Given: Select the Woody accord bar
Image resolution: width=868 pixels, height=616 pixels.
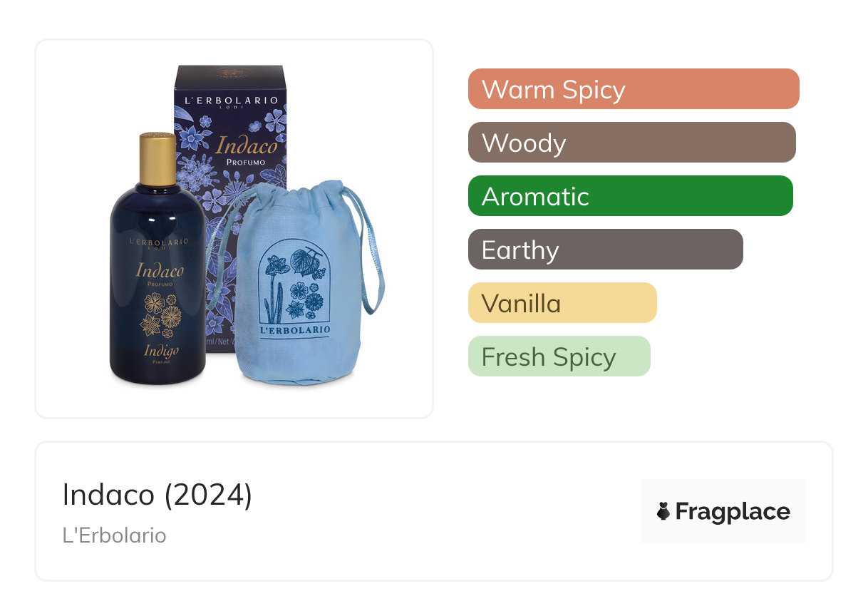Looking at the screenshot, I should (631, 143).
